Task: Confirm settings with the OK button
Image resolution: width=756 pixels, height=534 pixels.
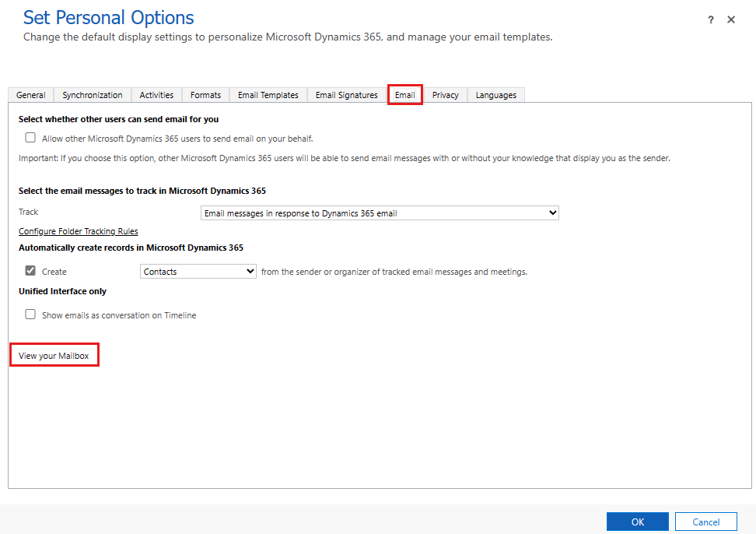Action: tap(638, 522)
